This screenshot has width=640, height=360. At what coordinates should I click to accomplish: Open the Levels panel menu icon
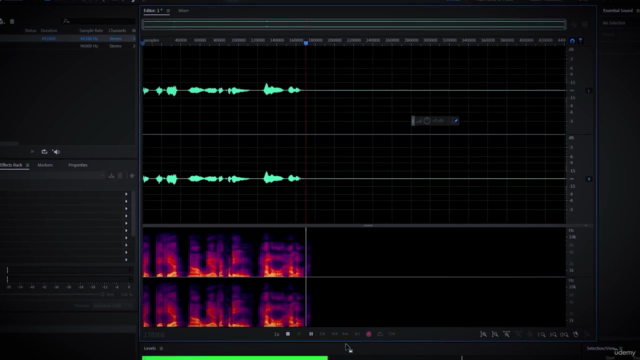[x=161, y=349]
